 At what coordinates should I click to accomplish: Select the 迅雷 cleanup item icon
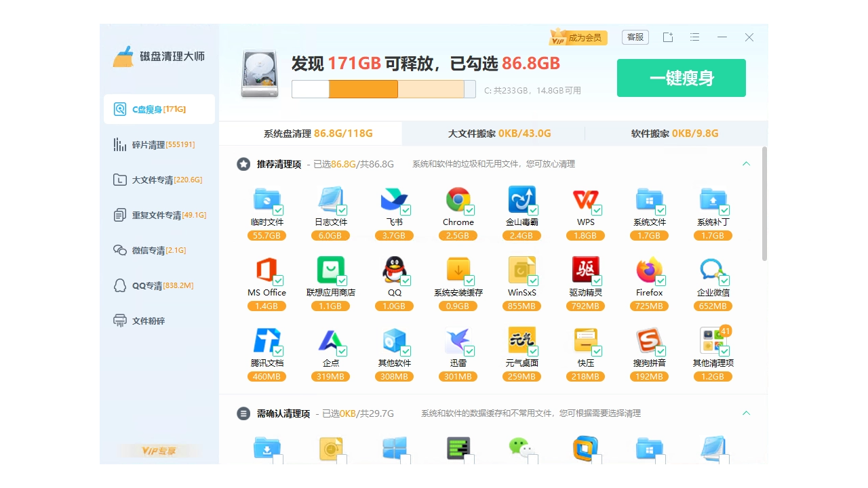coord(458,340)
